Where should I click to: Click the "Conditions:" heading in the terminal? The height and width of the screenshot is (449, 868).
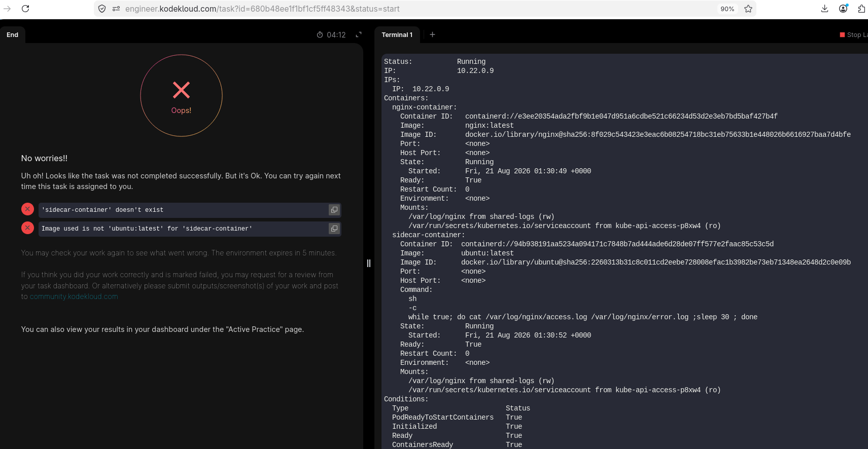[x=406, y=399]
